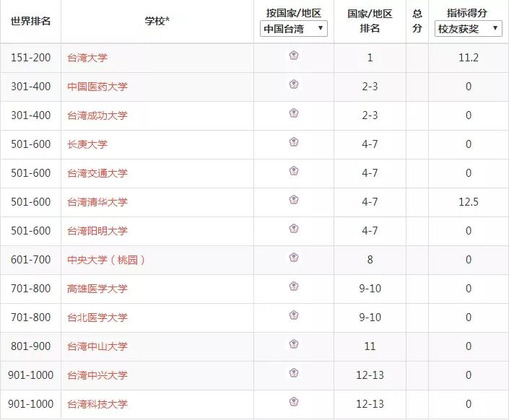Open the 台湾大学 school link
Image resolution: width=509 pixels, height=420 pixels.
pyautogui.click(x=87, y=58)
